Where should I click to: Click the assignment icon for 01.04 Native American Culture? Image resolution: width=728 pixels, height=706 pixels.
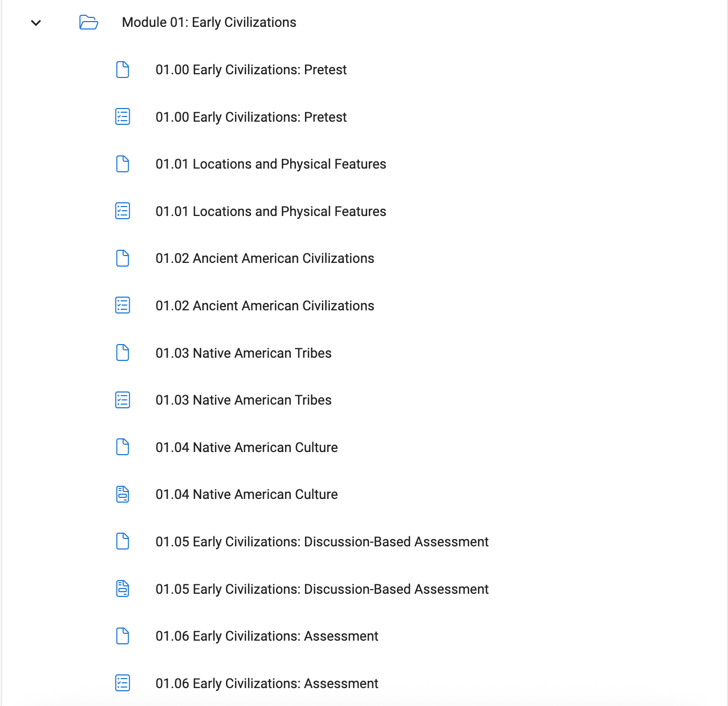tap(123, 494)
